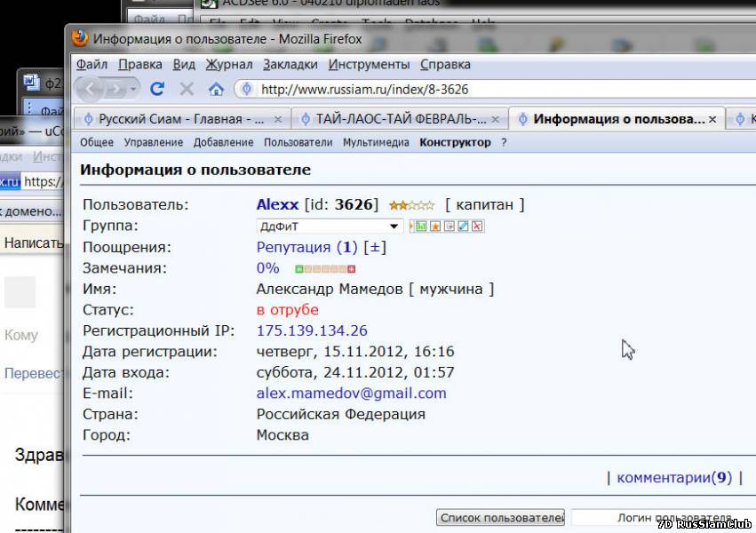Open the комментарии(9) link
Screen dimensions: 756x533
pos(674,478)
